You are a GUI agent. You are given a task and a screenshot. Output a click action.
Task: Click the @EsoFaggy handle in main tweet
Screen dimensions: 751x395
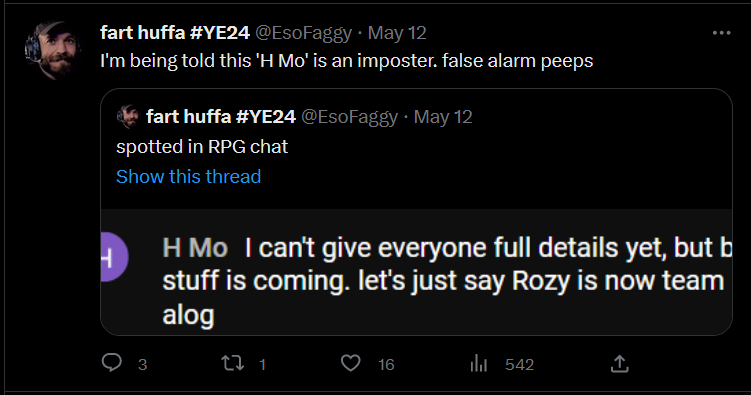click(304, 33)
